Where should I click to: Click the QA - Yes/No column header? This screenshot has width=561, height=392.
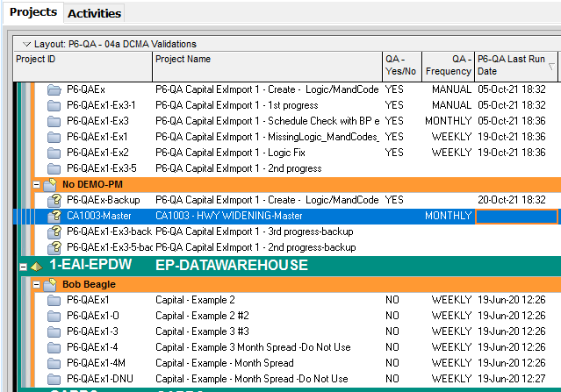tap(402, 66)
